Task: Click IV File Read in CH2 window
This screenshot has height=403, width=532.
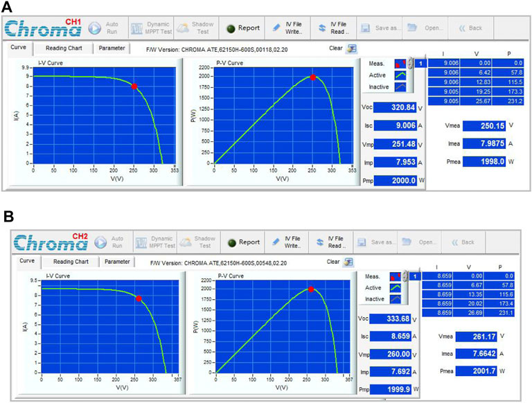Action: [x=331, y=242]
